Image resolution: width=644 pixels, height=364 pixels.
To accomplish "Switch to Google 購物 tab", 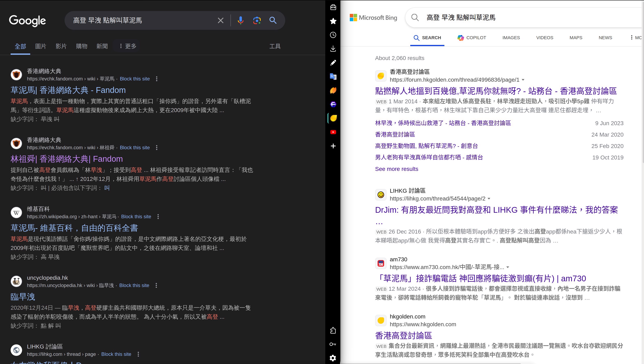I will click(82, 46).
